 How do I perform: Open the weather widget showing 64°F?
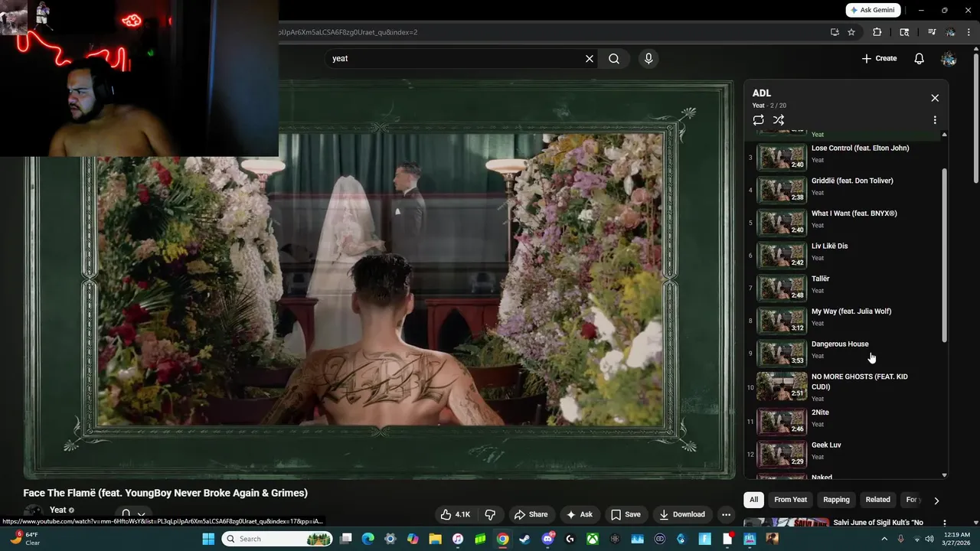[x=25, y=539]
